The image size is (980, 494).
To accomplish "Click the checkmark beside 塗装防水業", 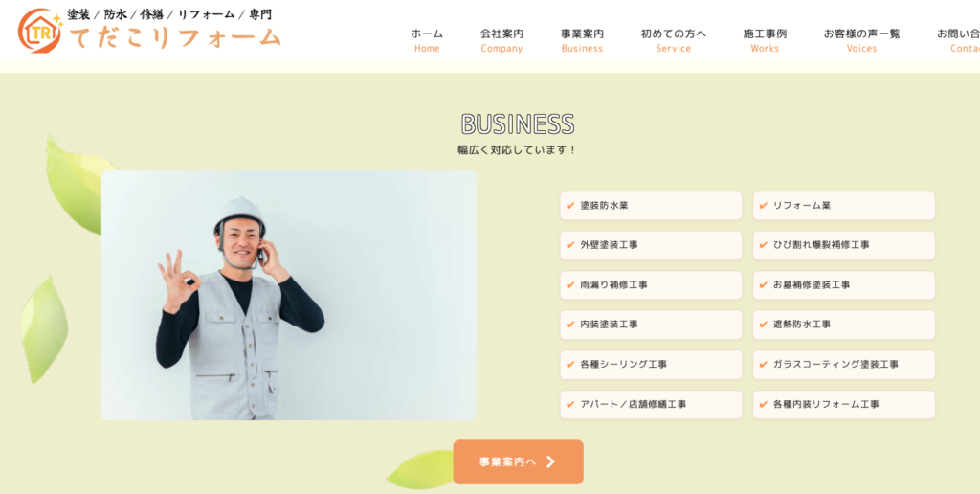I will click(x=570, y=205).
